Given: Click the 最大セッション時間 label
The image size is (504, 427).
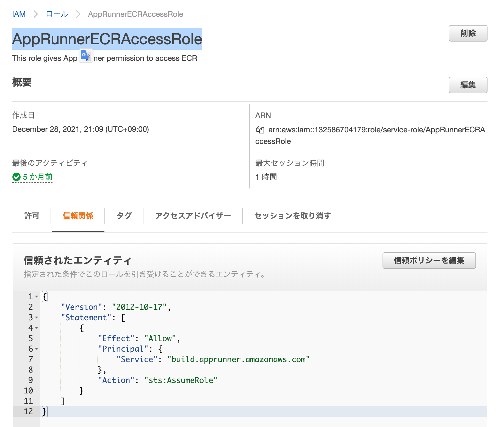Looking at the screenshot, I should pyautogui.click(x=290, y=163).
